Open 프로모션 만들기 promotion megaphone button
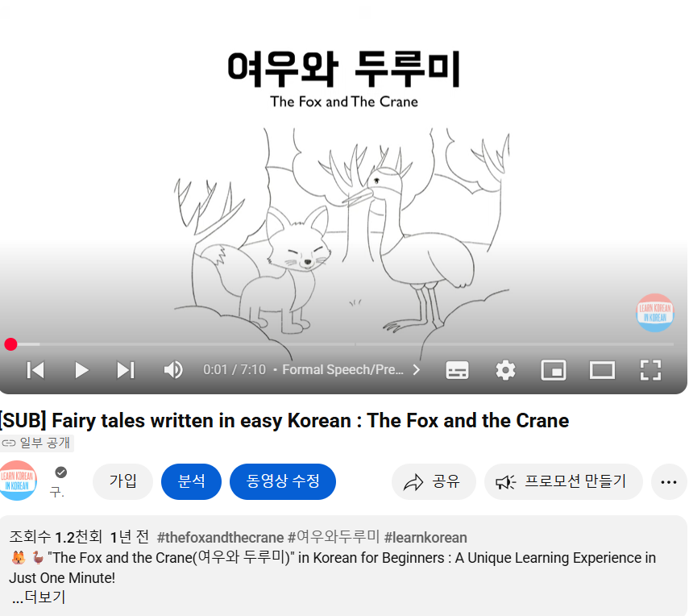Viewport: 689px width, 616px height. pyautogui.click(x=563, y=481)
